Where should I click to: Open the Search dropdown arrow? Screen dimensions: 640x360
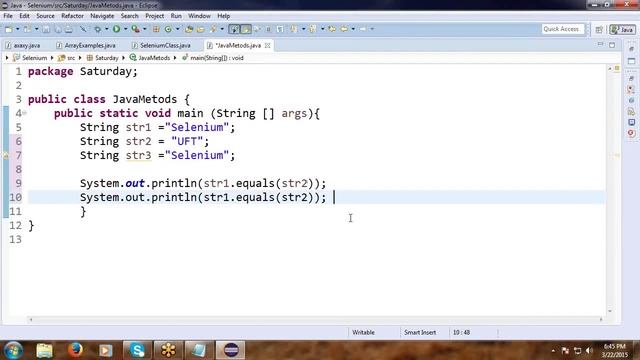[222, 29]
